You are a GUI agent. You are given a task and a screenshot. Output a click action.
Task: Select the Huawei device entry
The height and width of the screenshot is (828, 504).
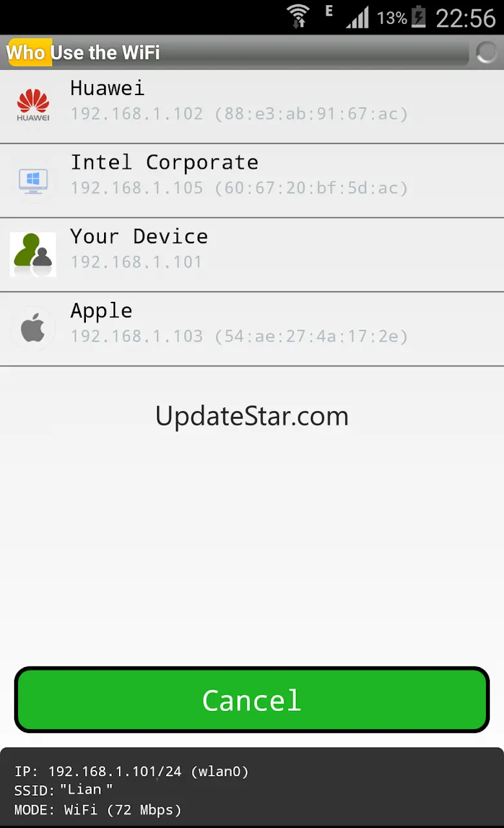click(252, 107)
